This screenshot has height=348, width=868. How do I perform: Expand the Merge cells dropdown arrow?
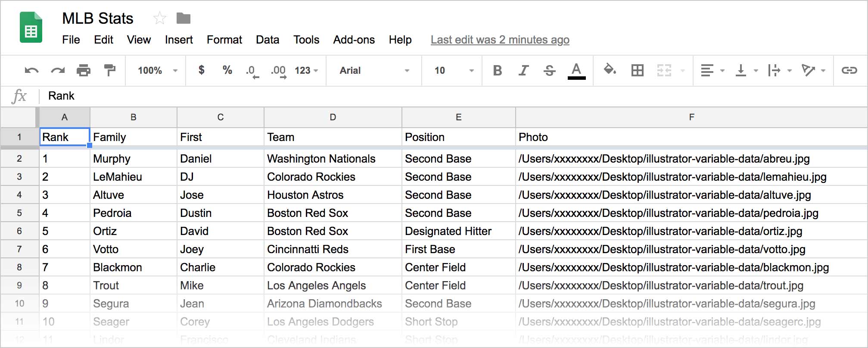coord(683,71)
